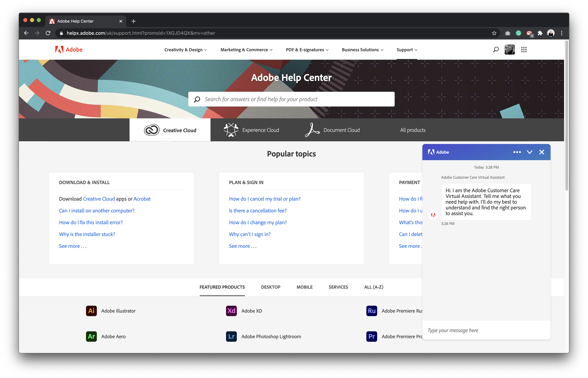The image size is (588, 378).
Task: Open a new browser tab
Action: pyautogui.click(x=133, y=21)
